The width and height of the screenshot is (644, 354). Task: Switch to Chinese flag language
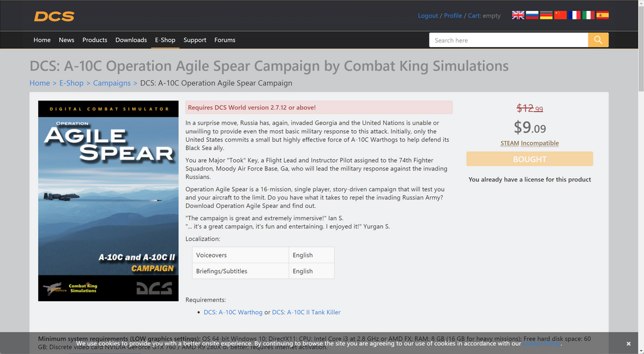pos(560,15)
